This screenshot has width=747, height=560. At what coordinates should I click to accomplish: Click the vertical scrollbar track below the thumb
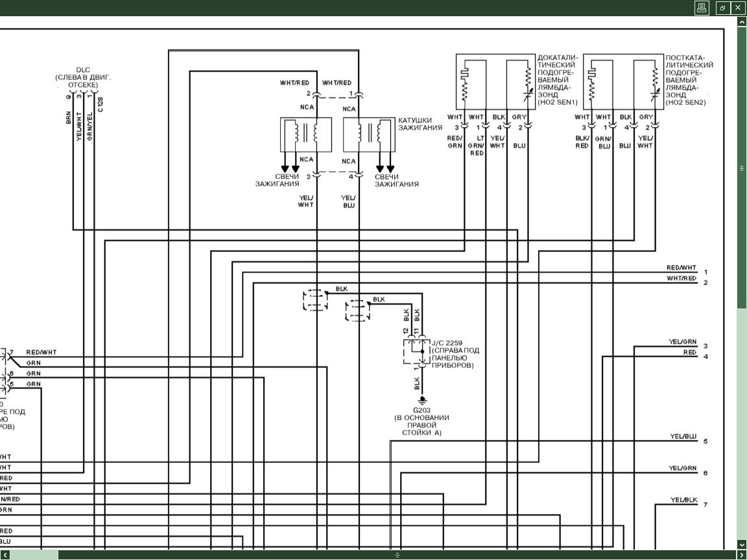742,421
